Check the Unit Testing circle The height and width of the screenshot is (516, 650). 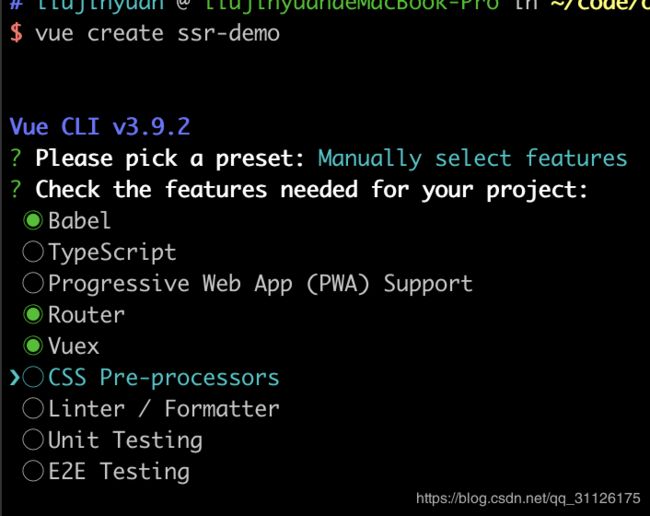[x=33, y=440]
